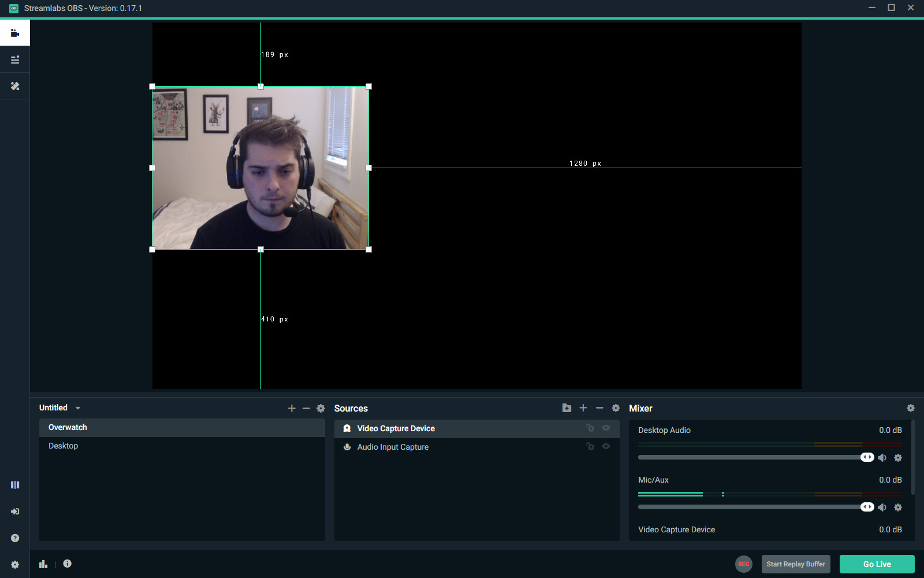Open the Mixer settings gear icon

pyautogui.click(x=911, y=408)
